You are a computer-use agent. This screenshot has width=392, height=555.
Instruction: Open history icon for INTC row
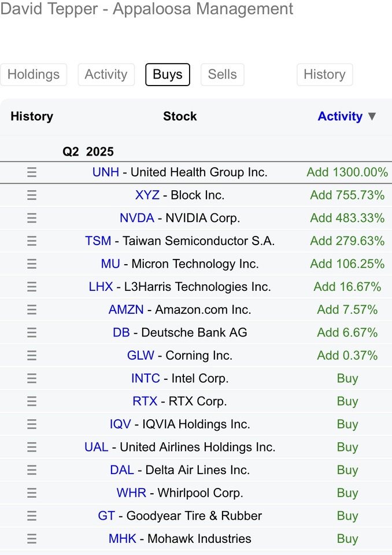tap(32, 378)
